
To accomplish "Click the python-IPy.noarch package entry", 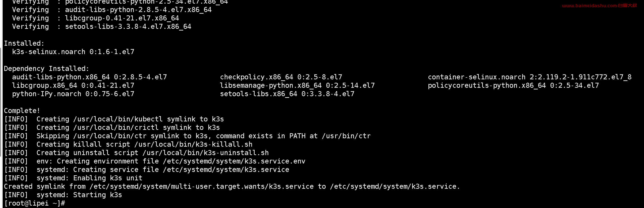I will pyautogui.click(x=73, y=94).
